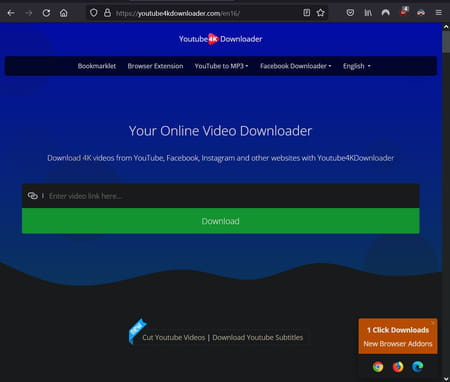
Task: Click the dark arch extension icon in the toolbar
Action: click(x=386, y=13)
